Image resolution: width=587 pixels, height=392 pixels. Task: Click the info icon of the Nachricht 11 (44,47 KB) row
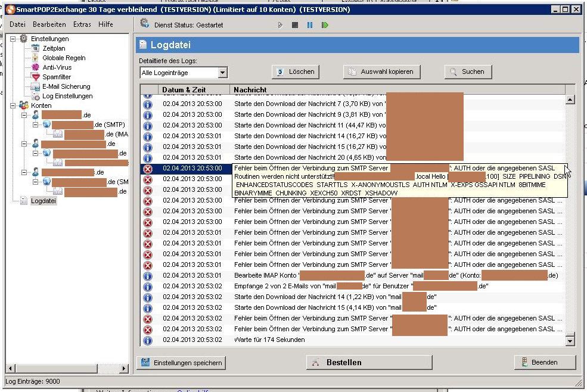(x=148, y=126)
